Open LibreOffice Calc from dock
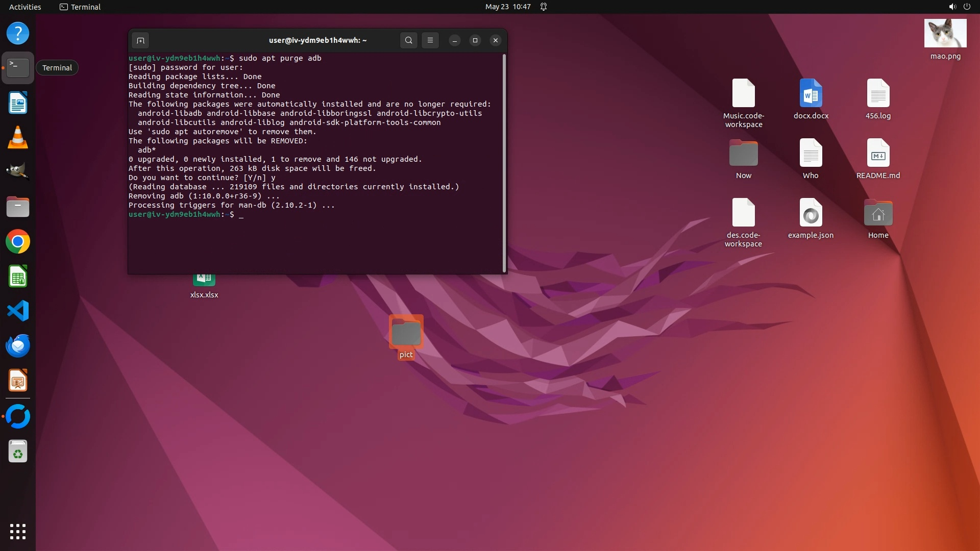Screen dimensions: 980x551 point(18,277)
